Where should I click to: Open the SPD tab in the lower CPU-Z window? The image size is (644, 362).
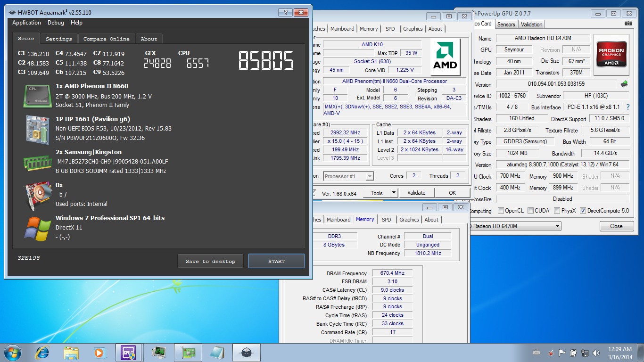387,220
